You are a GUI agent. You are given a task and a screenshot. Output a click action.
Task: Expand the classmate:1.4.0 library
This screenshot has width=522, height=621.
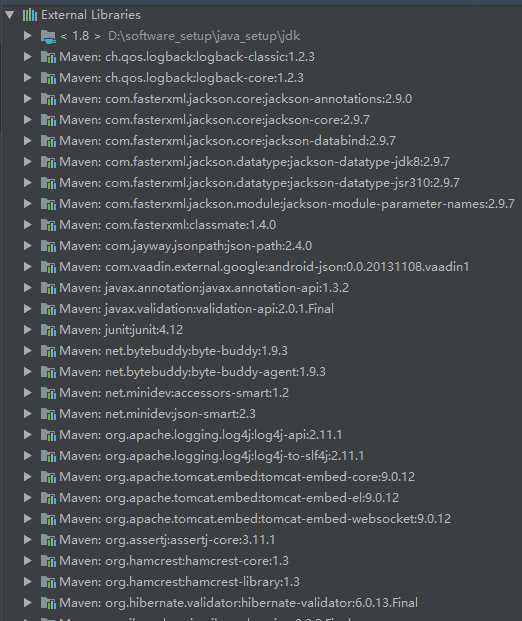point(28,225)
